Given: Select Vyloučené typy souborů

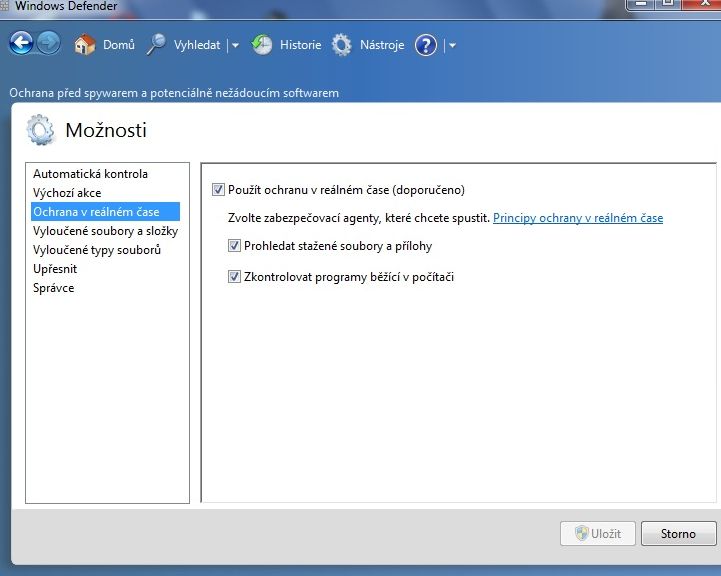Looking at the screenshot, I should [97, 250].
